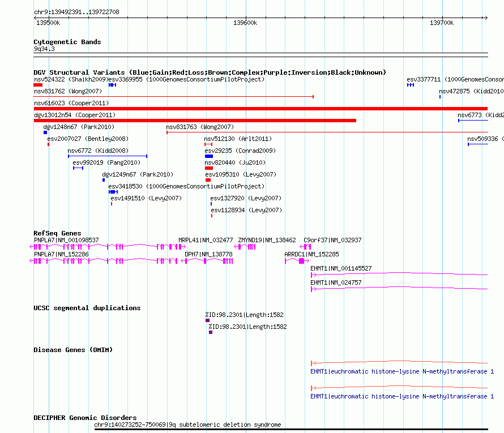Click esv2007027 (Bentley2008) red marker
The width and height of the screenshot is (504, 433).
click(x=48, y=144)
